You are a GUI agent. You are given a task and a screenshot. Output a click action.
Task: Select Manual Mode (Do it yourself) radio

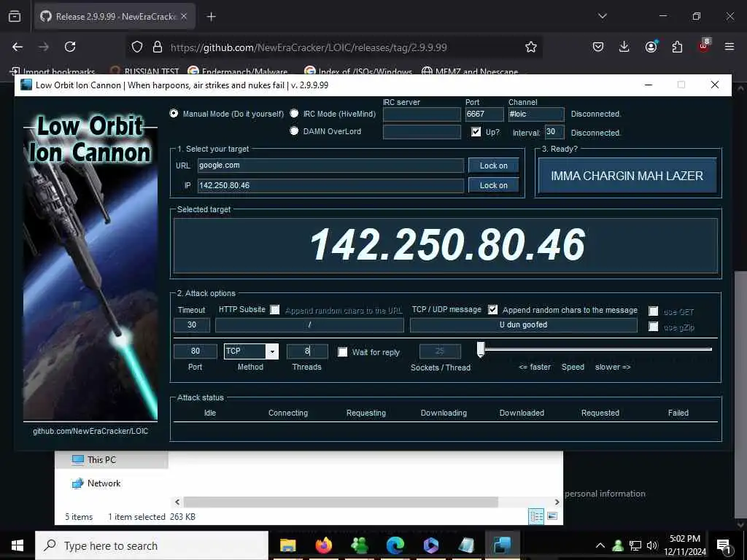tap(174, 113)
